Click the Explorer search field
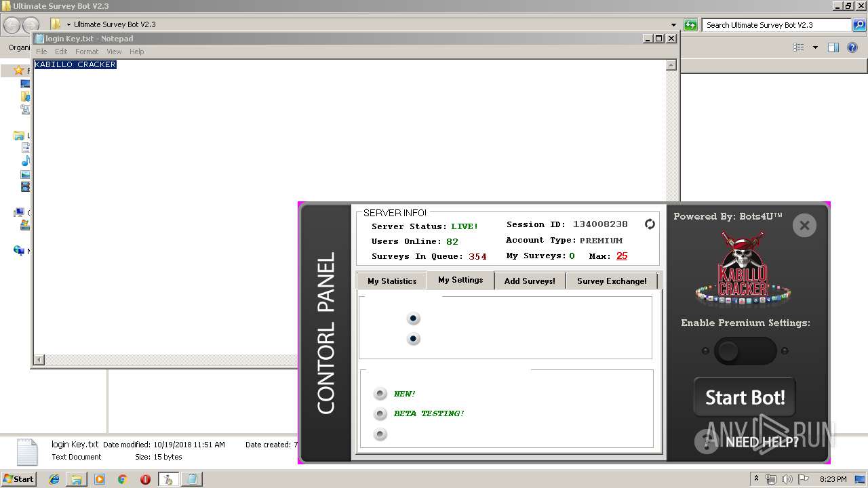This screenshot has height=488, width=868. point(777,25)
